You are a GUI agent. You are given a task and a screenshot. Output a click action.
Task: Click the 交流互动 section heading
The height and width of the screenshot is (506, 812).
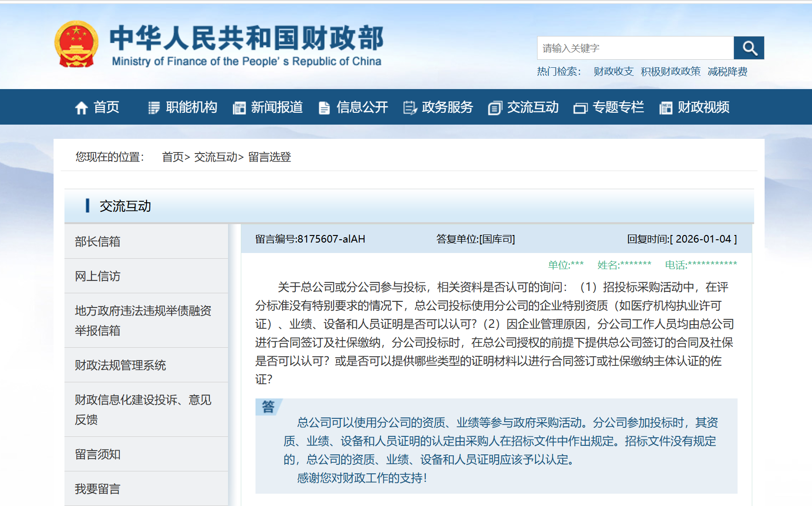125,206
